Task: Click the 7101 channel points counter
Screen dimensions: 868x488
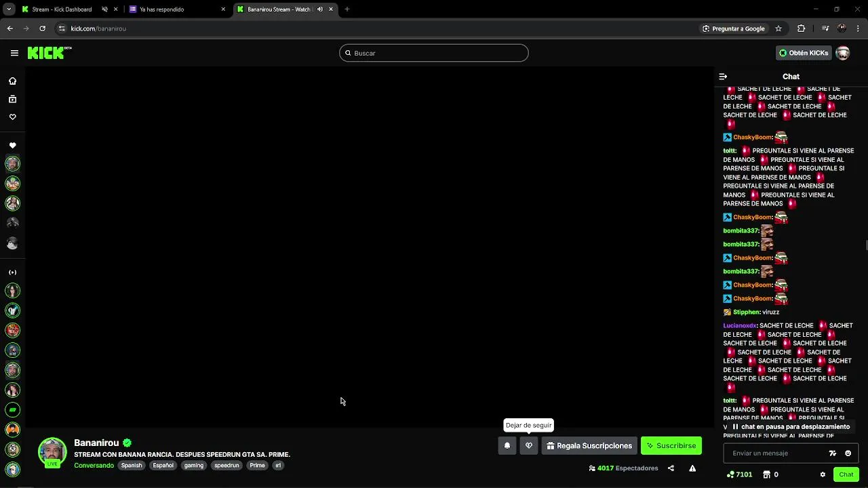Action: (x=739, y=474)
